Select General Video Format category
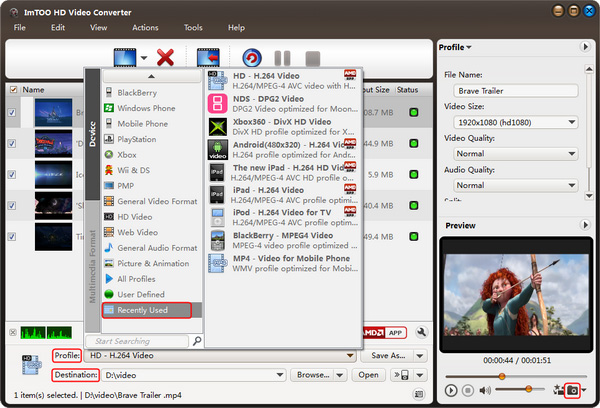 [x=152, y=201]
